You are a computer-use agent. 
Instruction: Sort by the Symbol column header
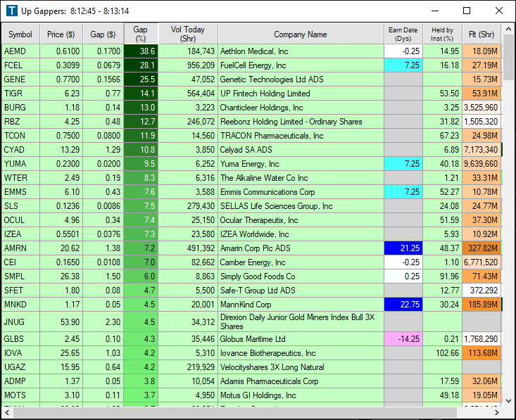pos(20,34)
